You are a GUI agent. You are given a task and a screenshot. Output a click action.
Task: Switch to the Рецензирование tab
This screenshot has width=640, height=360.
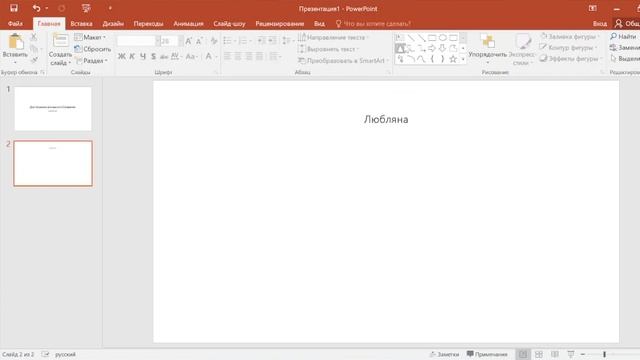point(280,24)
